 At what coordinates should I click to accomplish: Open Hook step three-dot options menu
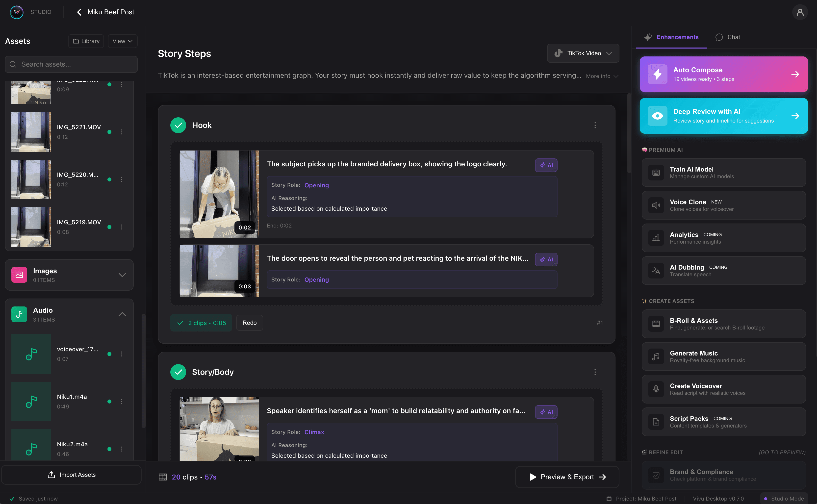click(x=595, y=125)
